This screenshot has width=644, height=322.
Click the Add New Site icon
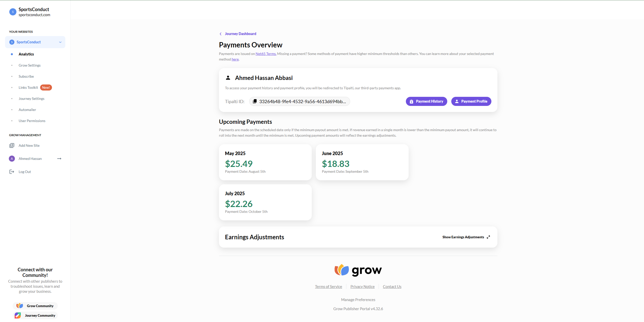(x=12, y=145)
